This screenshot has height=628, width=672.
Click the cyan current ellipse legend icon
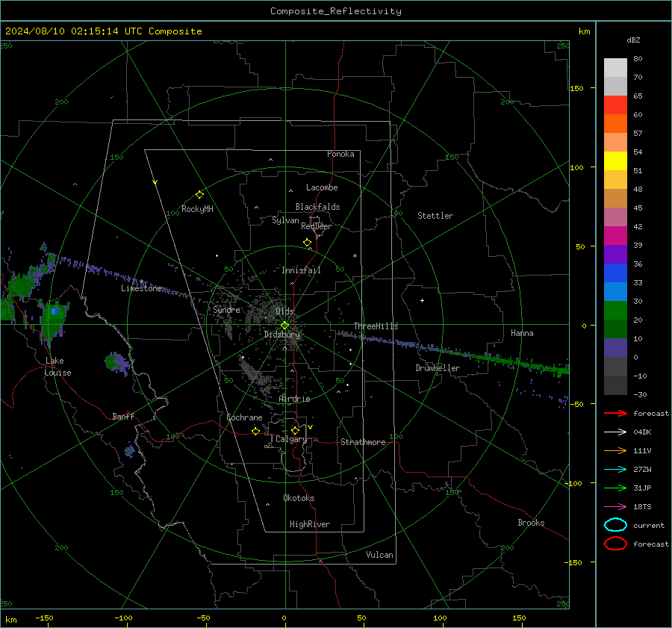click(615, 525)
